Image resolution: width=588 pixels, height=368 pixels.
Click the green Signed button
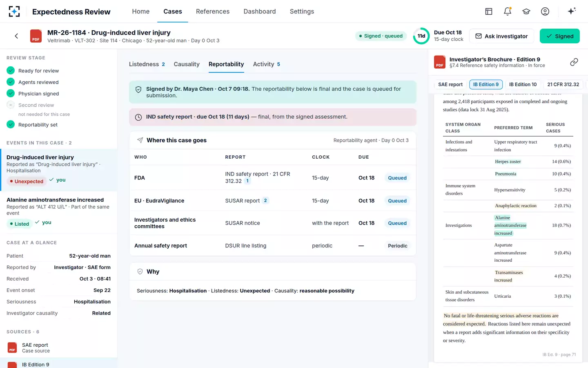pyautogui.click(x=560, y=36)
